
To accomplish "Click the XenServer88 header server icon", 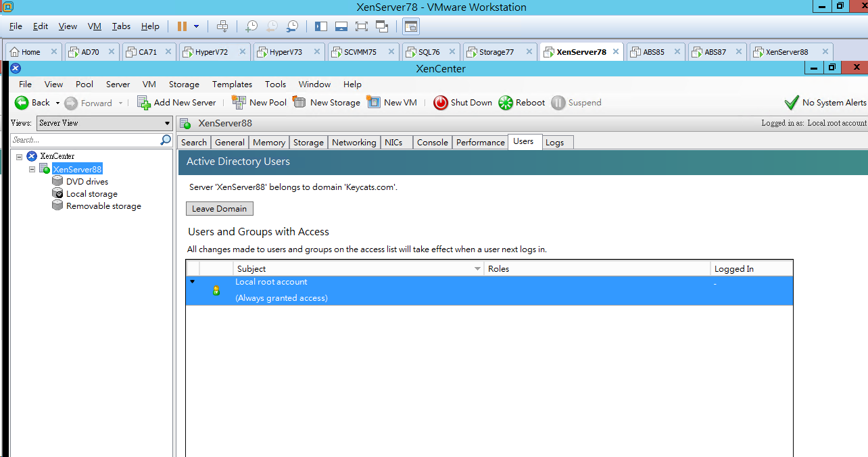I will 185,124.
